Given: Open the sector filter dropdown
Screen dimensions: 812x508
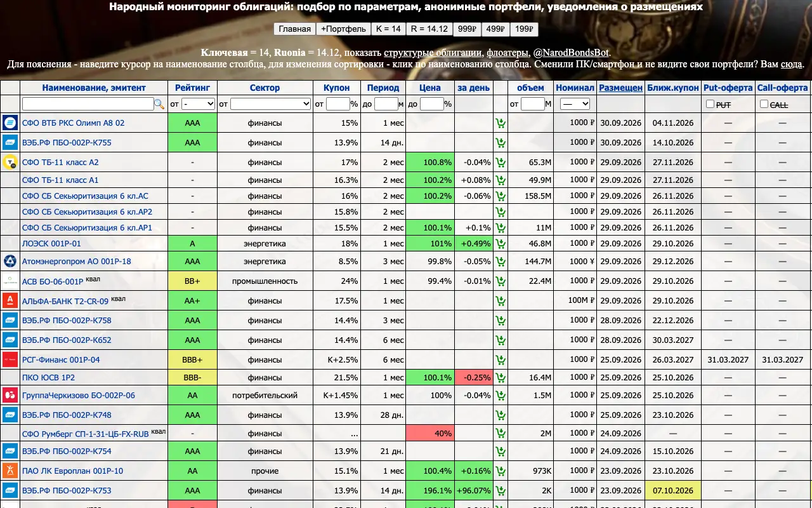Looking at the screenshot, I should (x=270, y=104).
